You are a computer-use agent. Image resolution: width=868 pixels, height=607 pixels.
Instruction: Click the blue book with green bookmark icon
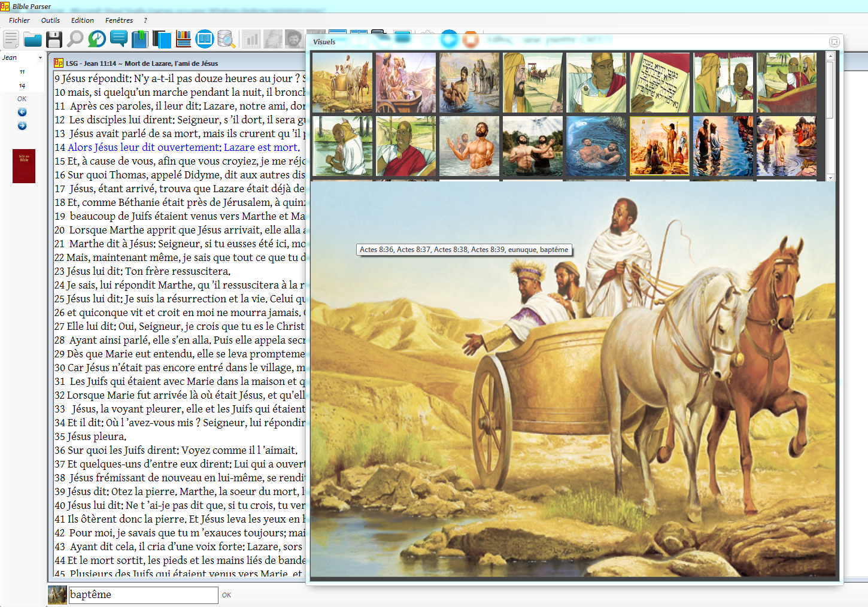139,40
